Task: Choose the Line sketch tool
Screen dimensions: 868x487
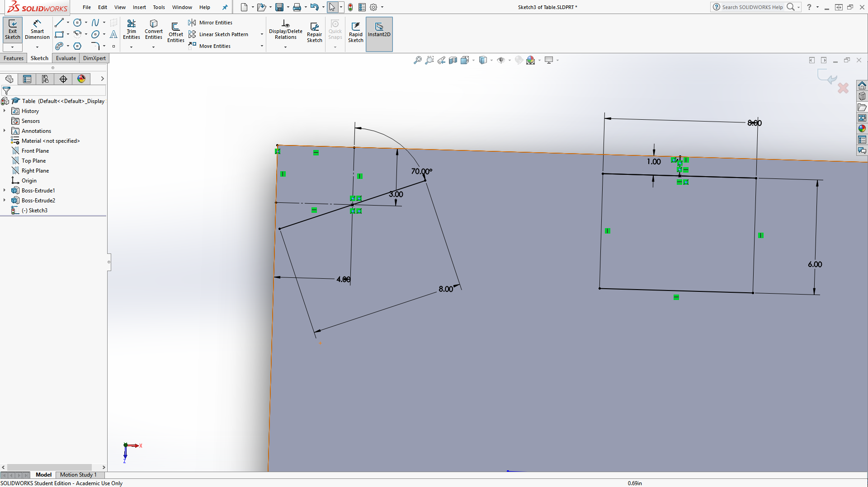Action: (x=59, y=23)
